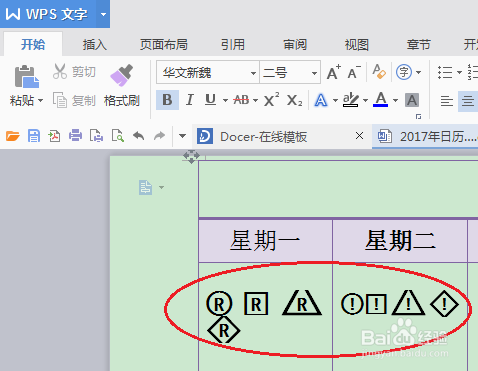Click the Paste clipboard icon
The image size is (478, 371).
pyautogui.click(x=26, y=76)
